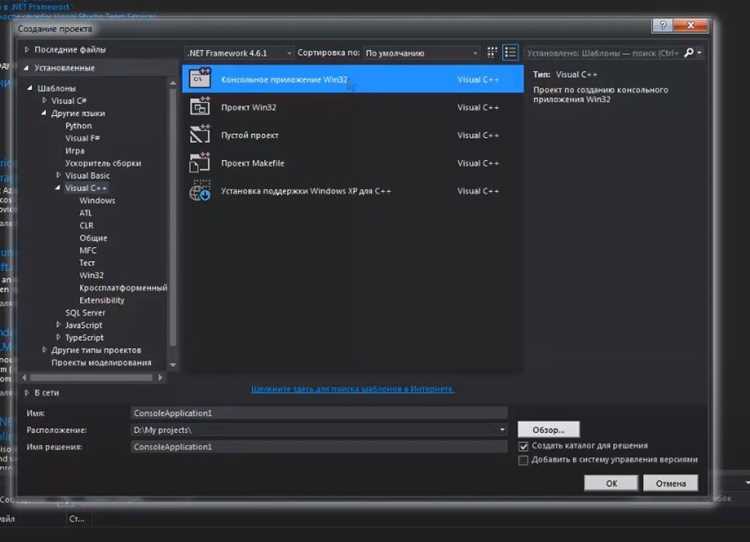Viewport: 750px width, 542px height.
Task: Select the Пустой проект template icon
Action: point(200,134)
